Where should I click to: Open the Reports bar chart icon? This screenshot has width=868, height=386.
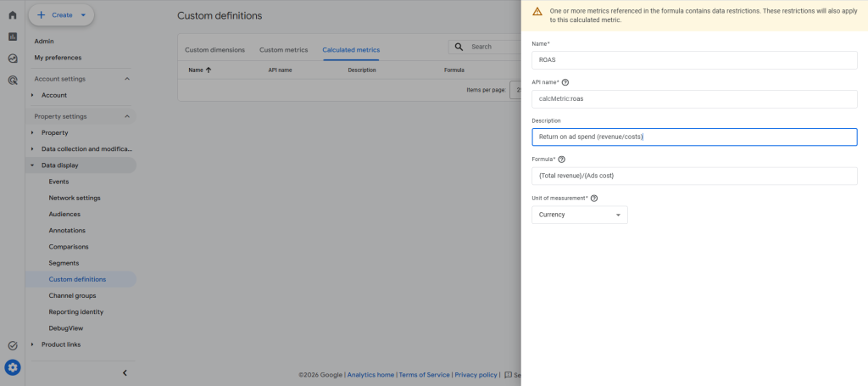click(12, 36)
